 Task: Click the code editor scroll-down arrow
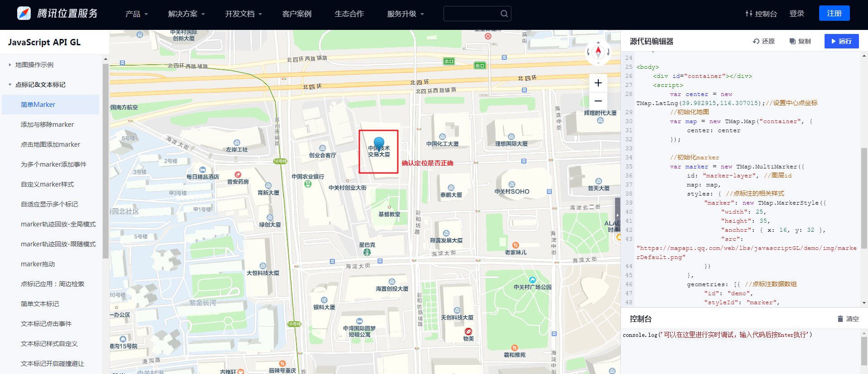[x=864, y=303]
